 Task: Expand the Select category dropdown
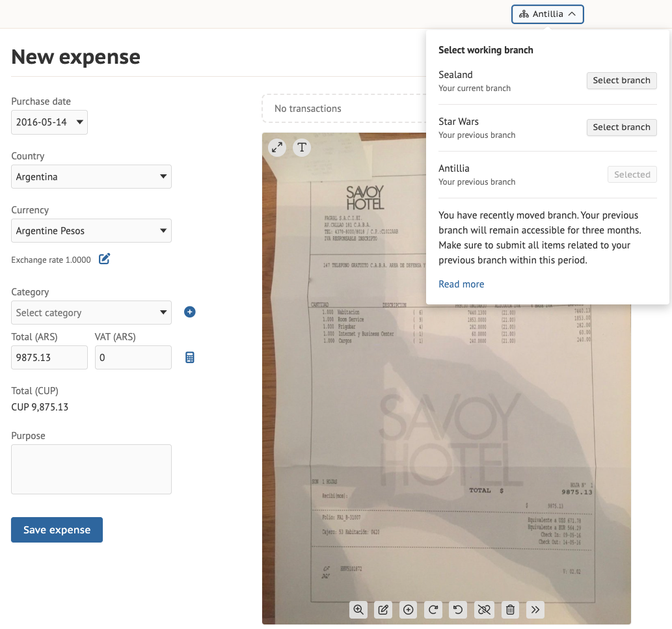[91, 313]
